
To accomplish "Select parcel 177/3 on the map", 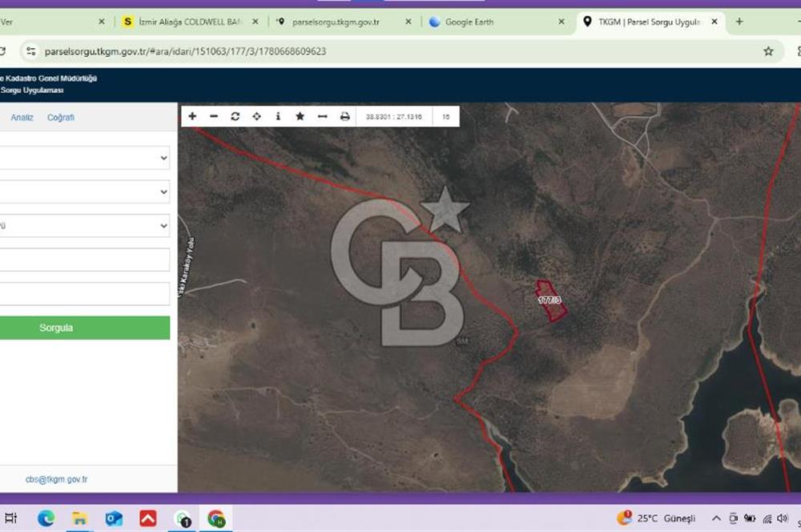I will pos(550,300).
